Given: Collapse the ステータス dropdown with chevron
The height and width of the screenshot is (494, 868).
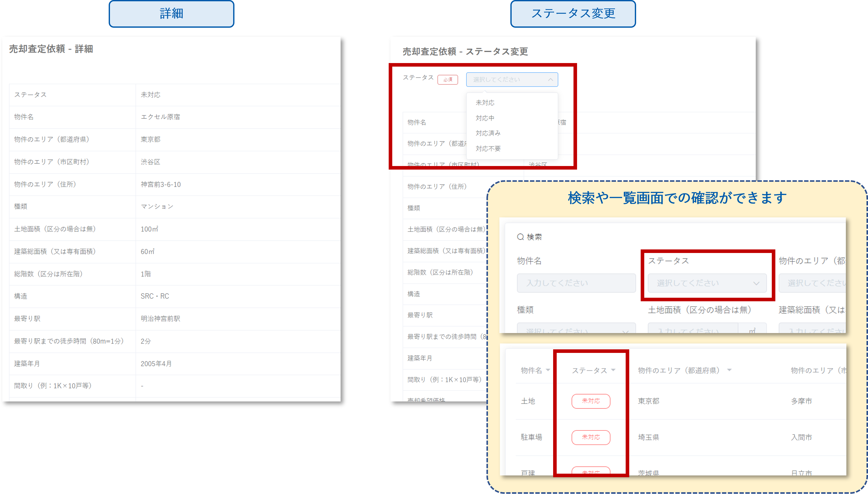Looking at the screenshot, I should point(550,79).
